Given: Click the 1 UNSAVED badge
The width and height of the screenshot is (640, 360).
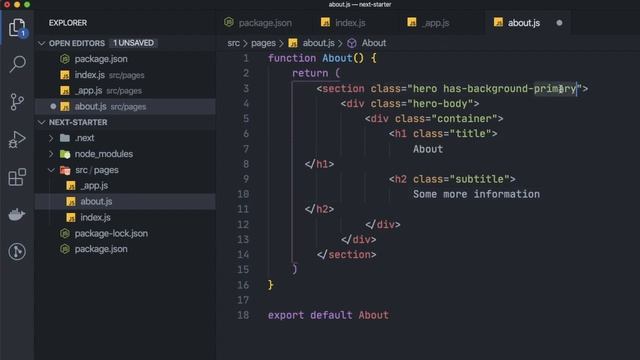Looking at the screenshot, I should click(x=133, y=43).
